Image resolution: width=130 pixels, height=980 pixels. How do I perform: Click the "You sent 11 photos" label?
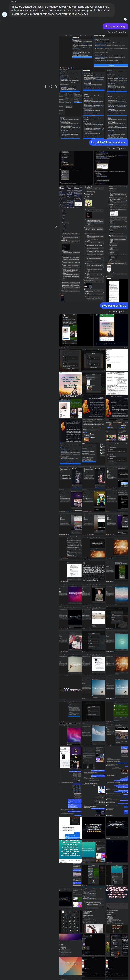click(117, 32)
